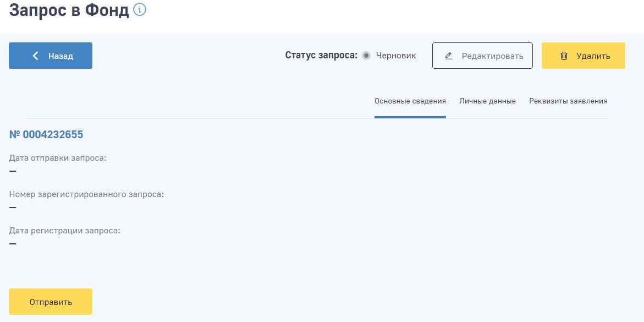644x322 pixels.
Task: Submit the request with Отправить
Action: [x=51, y=302]
